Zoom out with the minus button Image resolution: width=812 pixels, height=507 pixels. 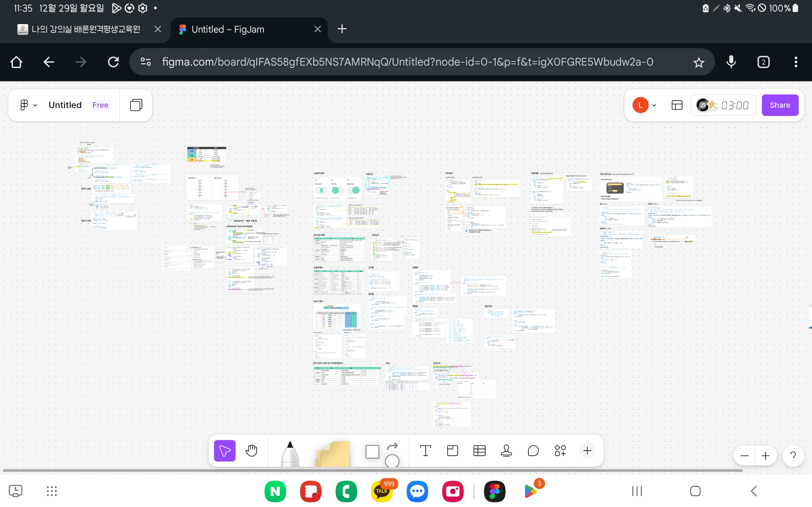744,456
